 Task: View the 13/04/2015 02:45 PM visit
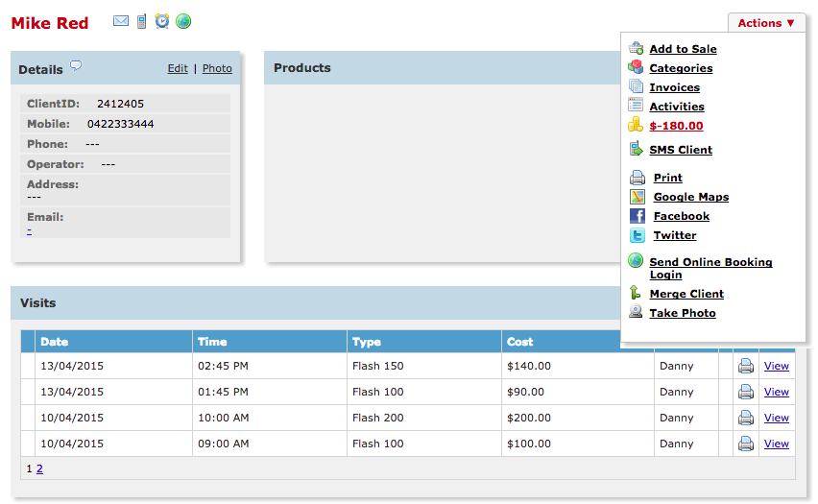coord(777,366)
